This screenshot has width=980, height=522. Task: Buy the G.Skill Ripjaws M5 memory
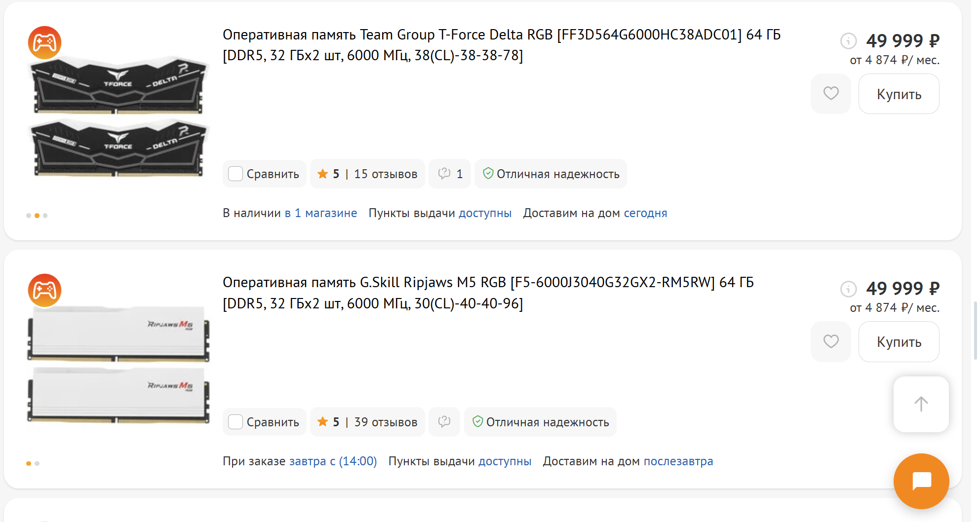pos(899,341)
